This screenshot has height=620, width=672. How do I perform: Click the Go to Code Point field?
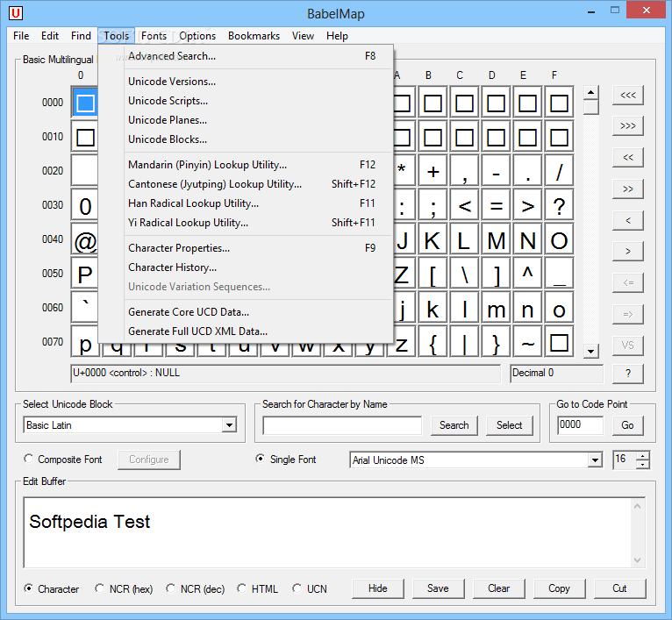pyautogui.click(x=580, y=425)
